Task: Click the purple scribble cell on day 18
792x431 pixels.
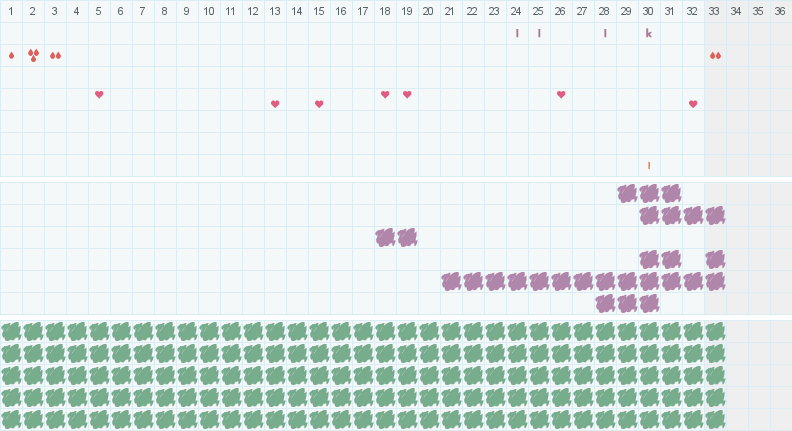Action: point(385,237)
